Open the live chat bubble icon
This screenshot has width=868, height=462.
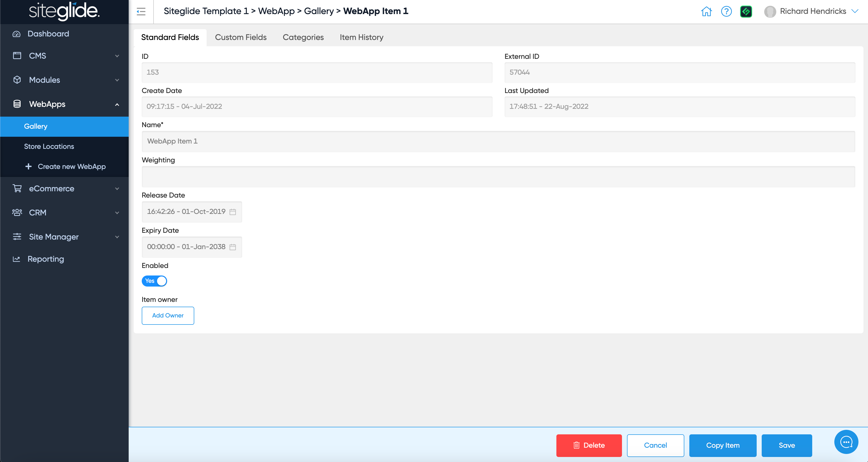pyautogui.click(x=846, y=442)
